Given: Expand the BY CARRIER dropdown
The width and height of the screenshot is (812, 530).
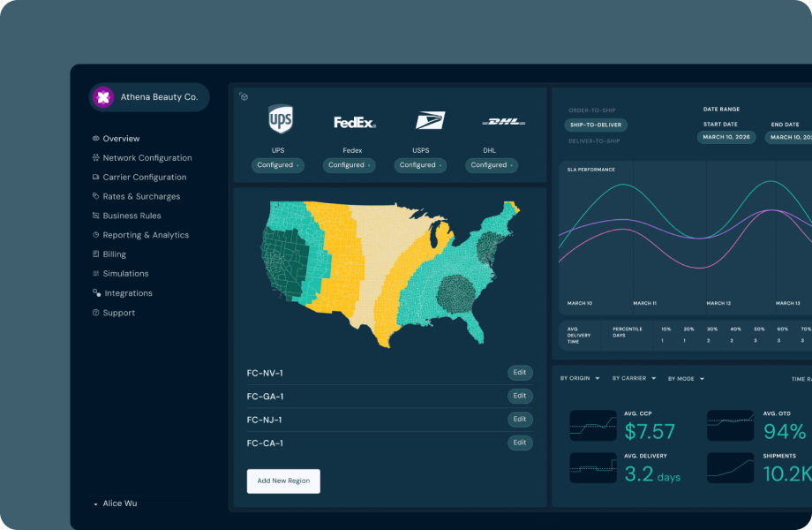Looking at the screenshot, I should tap(634, 379).
